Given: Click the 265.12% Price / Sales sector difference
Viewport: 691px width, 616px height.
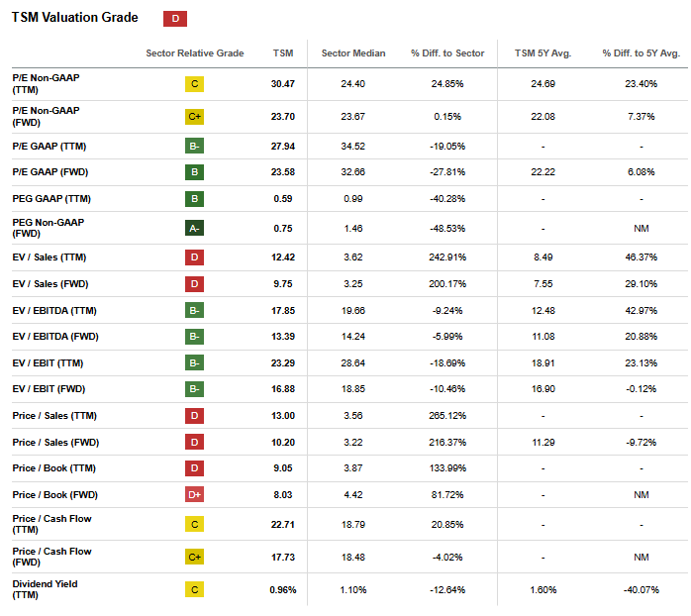Looking at the screenshot, I should 447,415.
